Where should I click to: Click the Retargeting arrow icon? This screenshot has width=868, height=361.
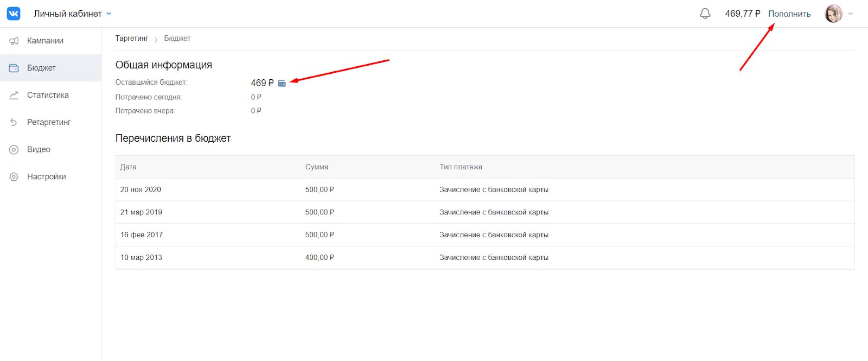[x=14, y=122]
